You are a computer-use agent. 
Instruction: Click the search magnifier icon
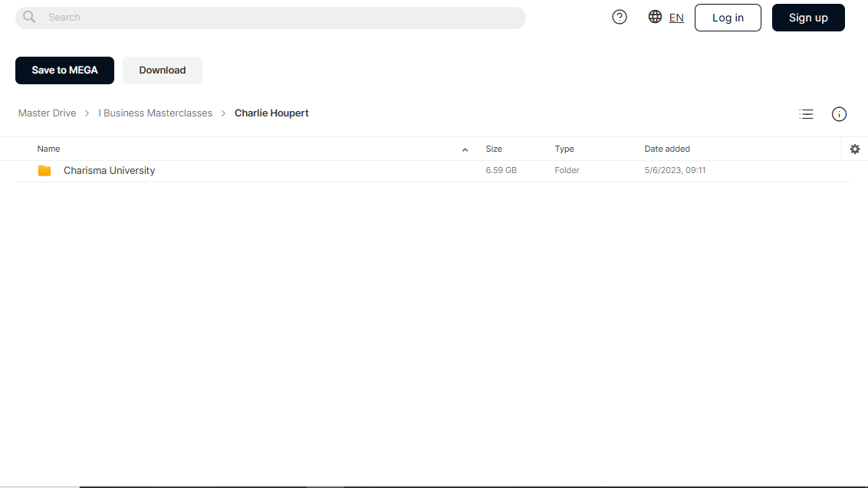(x=29, y=17)
